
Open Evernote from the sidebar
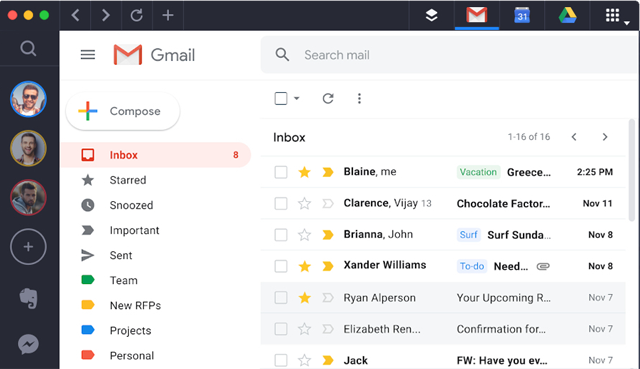pyautogui.click(x=28, y=298)
